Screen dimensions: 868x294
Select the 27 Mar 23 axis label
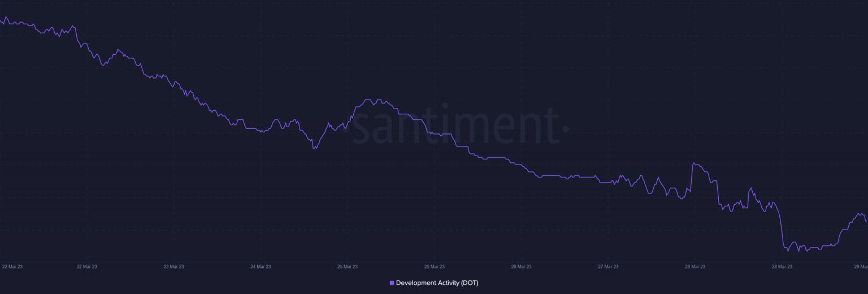[x=608, y=266]
